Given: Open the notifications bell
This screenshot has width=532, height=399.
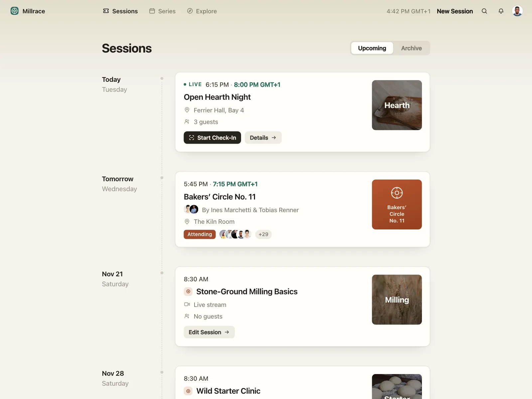Looking at the screenshot, I should point(501,11).
